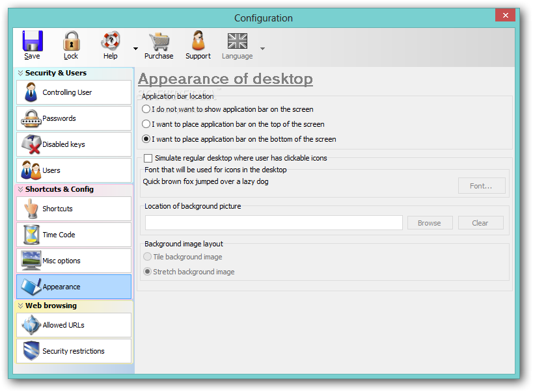Select Tile background image radio
The width and height of the screenshot is (533, 392).
(x=147, y=257)
